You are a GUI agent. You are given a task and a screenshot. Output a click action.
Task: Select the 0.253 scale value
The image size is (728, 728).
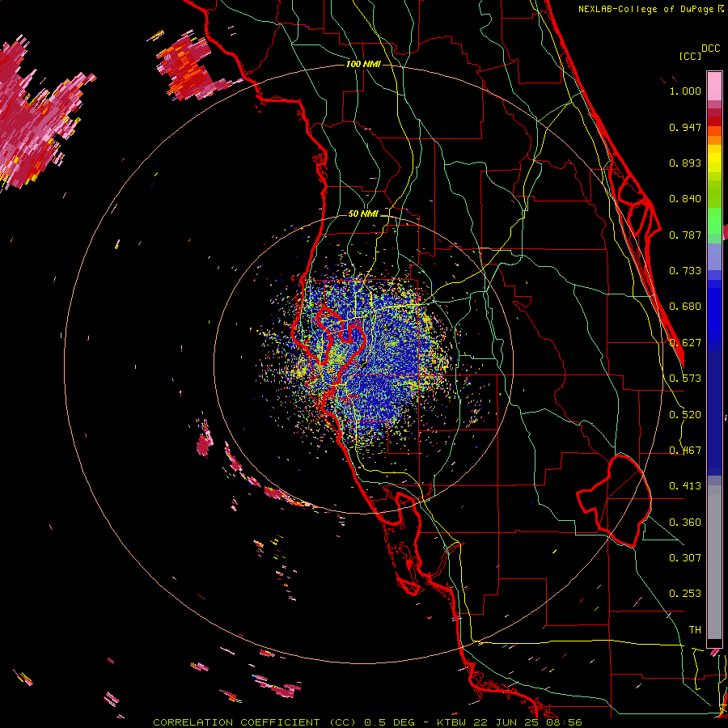click(x=685, y=594)
